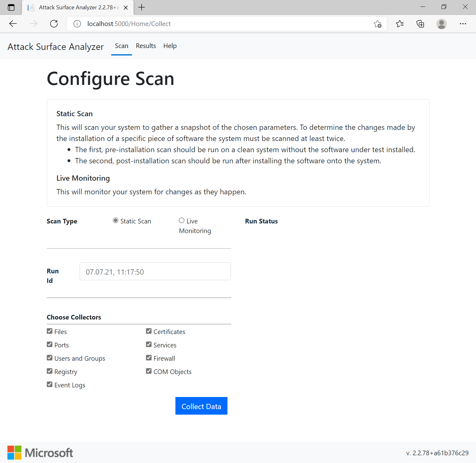476x463 pixels.
Task: Open a new browser tab
Action: (x=142, y=7)
